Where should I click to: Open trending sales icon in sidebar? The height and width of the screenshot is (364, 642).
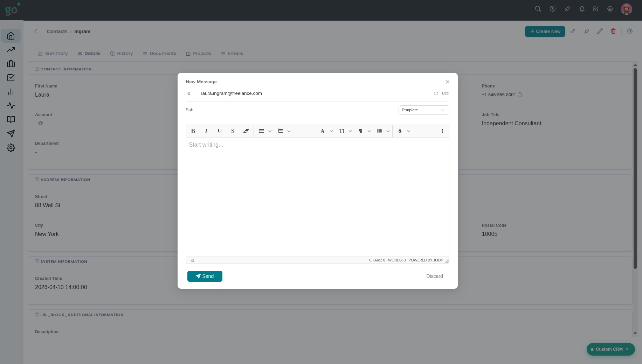click(x=11, y=50)
